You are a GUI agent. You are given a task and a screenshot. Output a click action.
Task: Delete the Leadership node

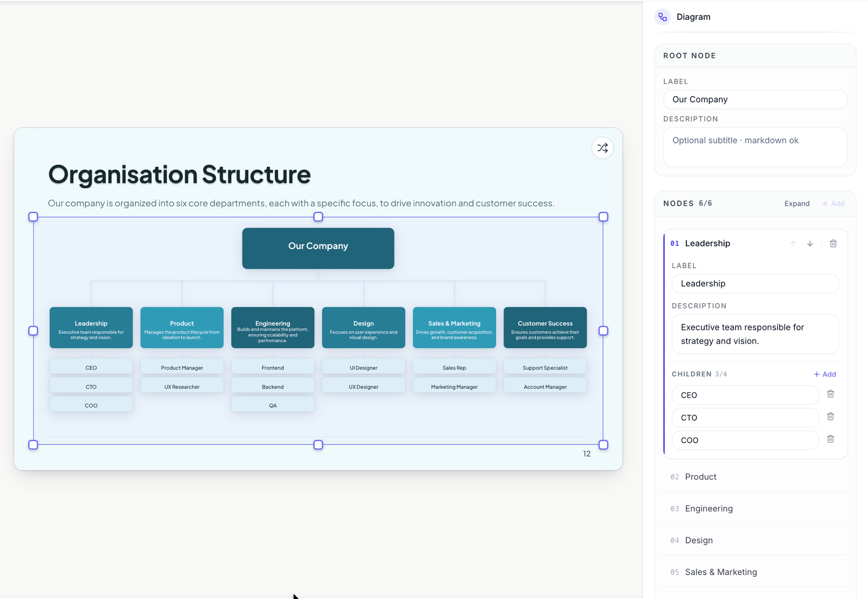point(833,244)
